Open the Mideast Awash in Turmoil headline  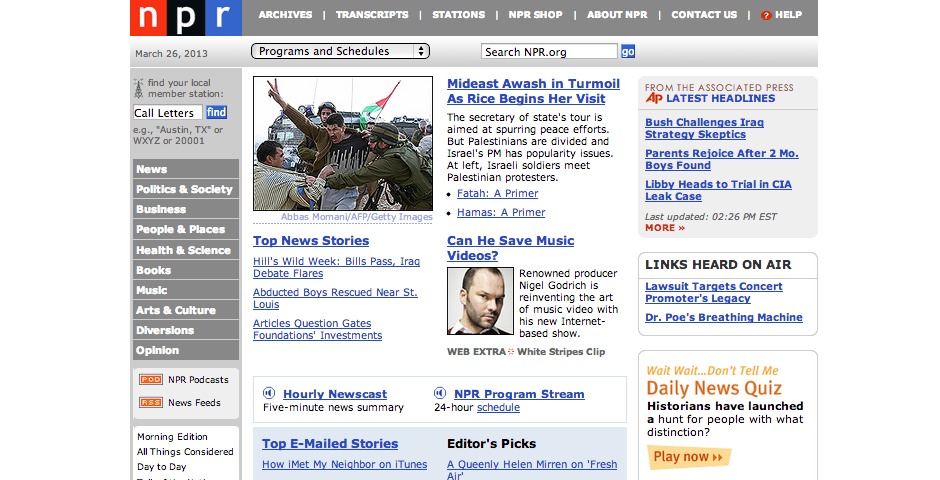coord(534,91)
